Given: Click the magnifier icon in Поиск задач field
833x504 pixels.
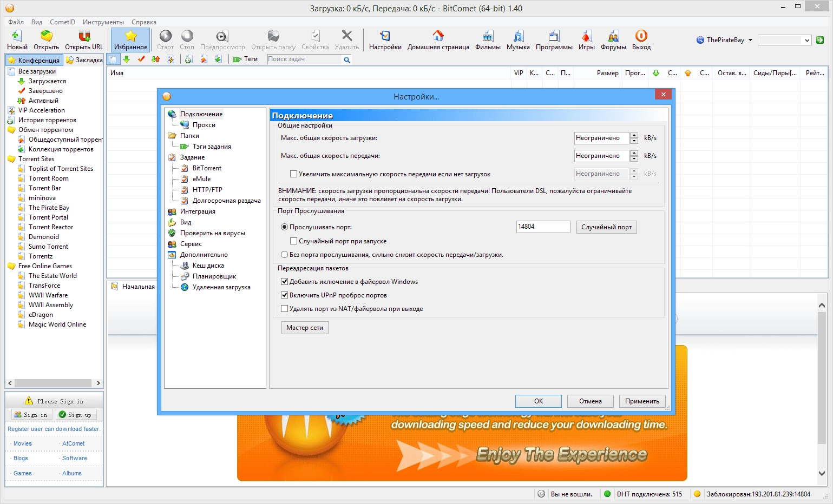Looking at the screenshot, I should pos(347,59).
